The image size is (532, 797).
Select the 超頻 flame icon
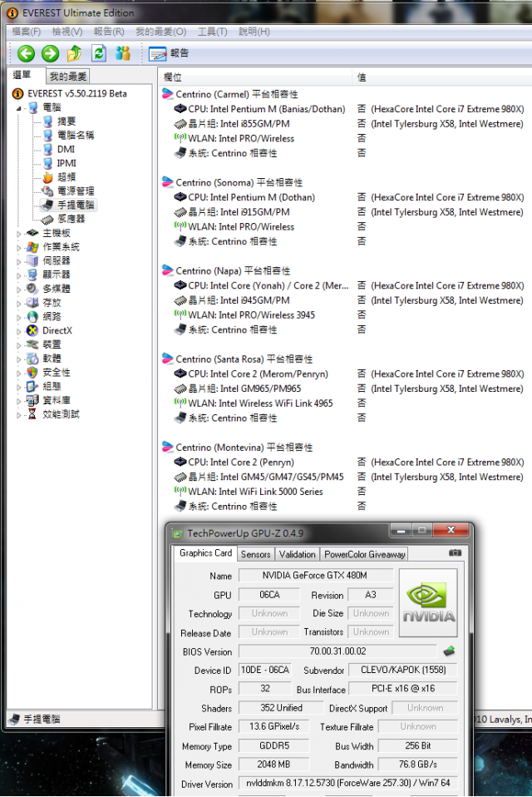(x=47, y=177)
